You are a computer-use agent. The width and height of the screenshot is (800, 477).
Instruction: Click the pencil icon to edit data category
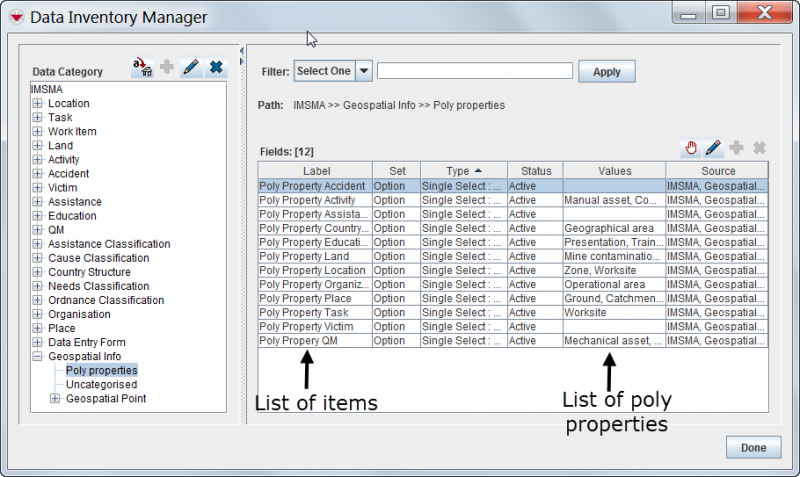tap(191, 67)
